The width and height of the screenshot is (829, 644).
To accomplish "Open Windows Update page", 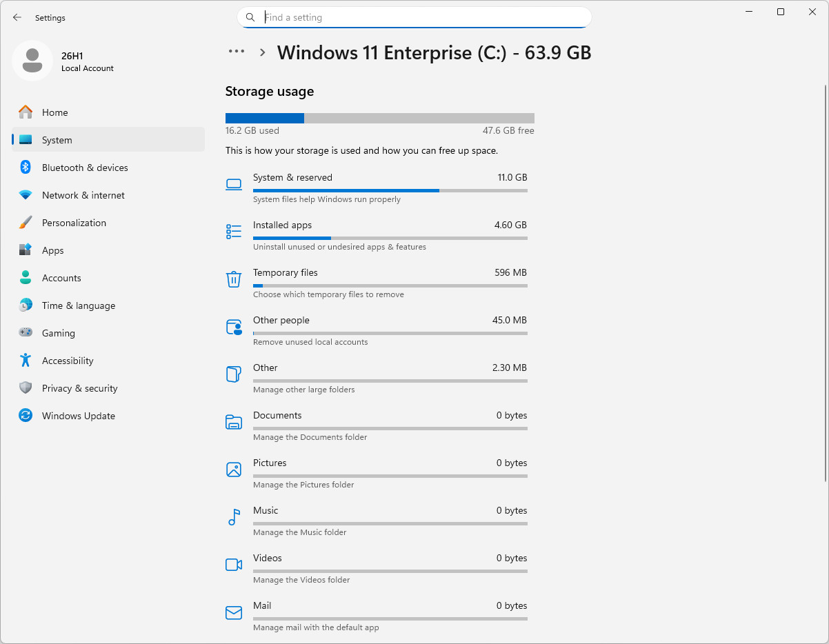I will tap(108, 416).
